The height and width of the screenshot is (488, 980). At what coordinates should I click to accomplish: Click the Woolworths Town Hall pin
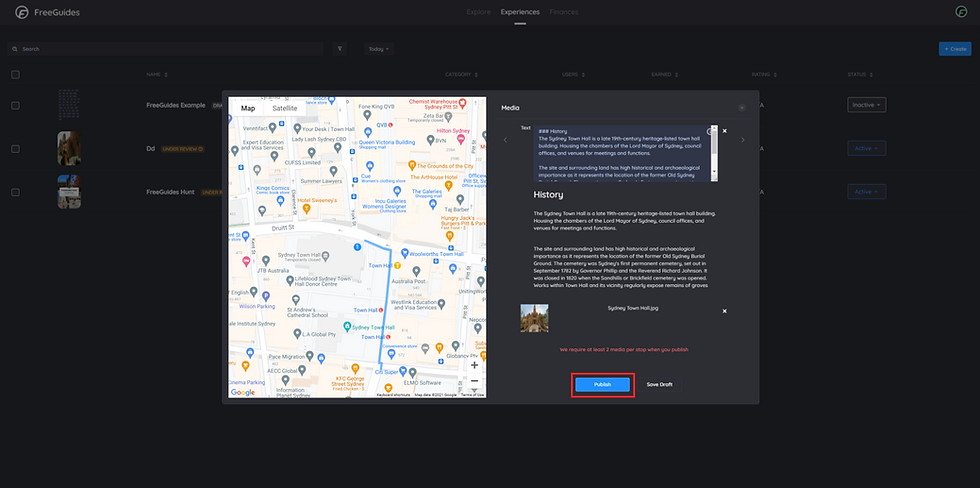[x=406, y=253]
